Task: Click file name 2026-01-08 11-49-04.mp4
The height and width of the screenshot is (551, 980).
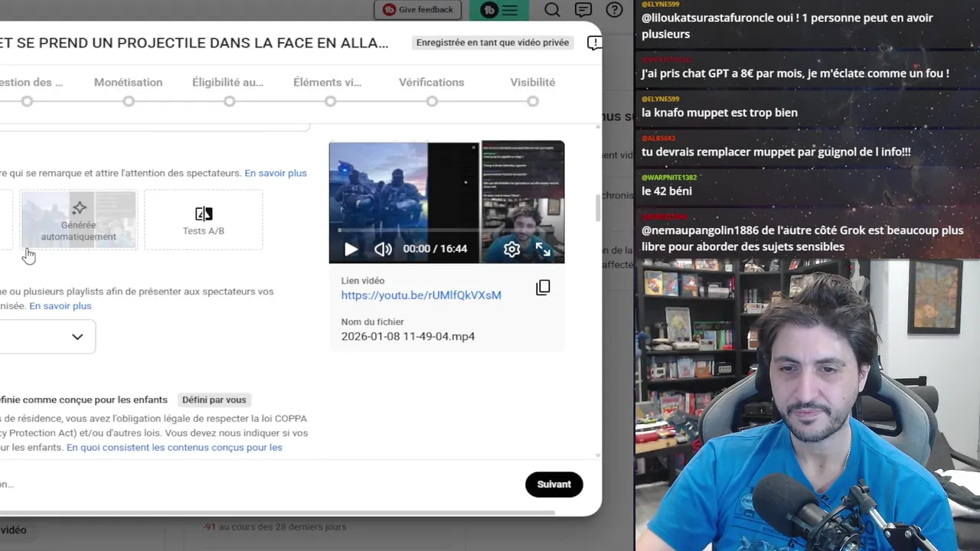Action: pyautogui.click(x=408, y=337)
